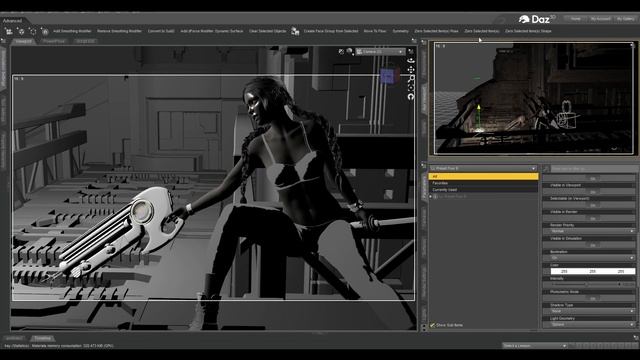
Task: Click the auxiliary viewport scene preview
Action: coord(534,98)
